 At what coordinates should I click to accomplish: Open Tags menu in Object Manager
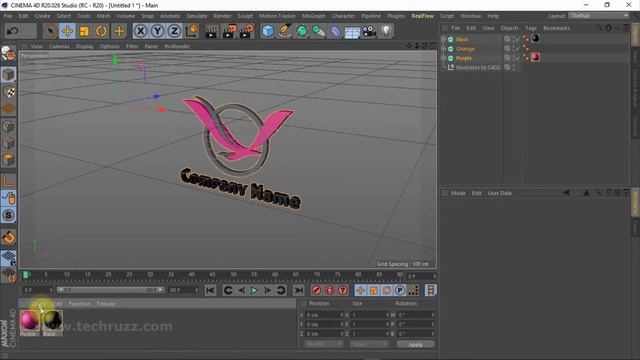pyautogui.click(x=531, y=28)
